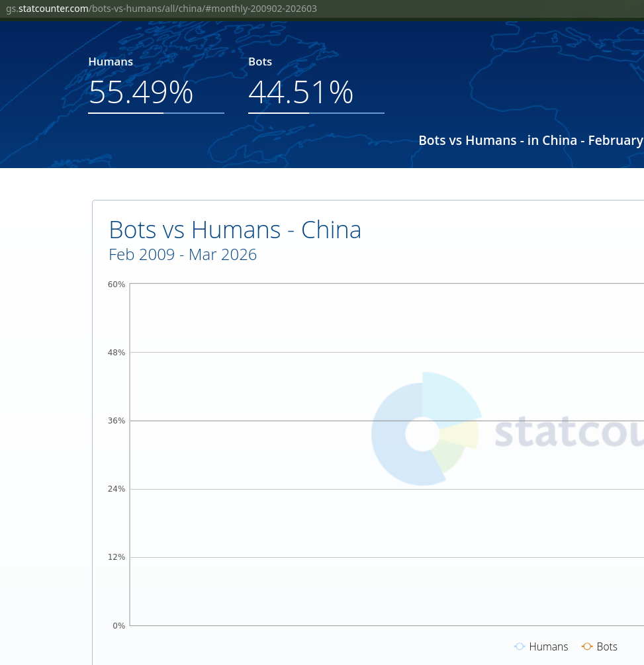Click the 12% y-axis label
Image resolution: width=644 pixels, height=665 pixels.
pos(116,557)
